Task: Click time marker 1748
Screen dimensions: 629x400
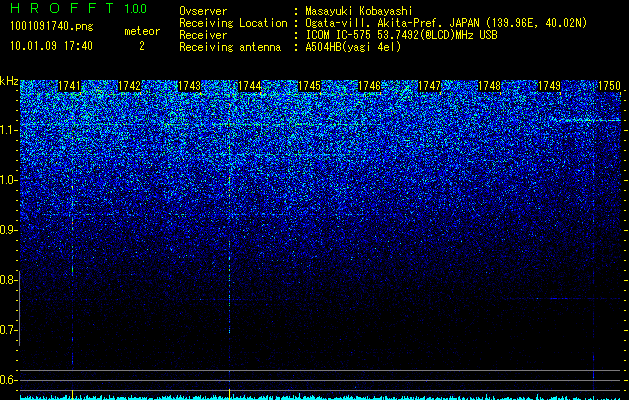Action: point(489,86)
